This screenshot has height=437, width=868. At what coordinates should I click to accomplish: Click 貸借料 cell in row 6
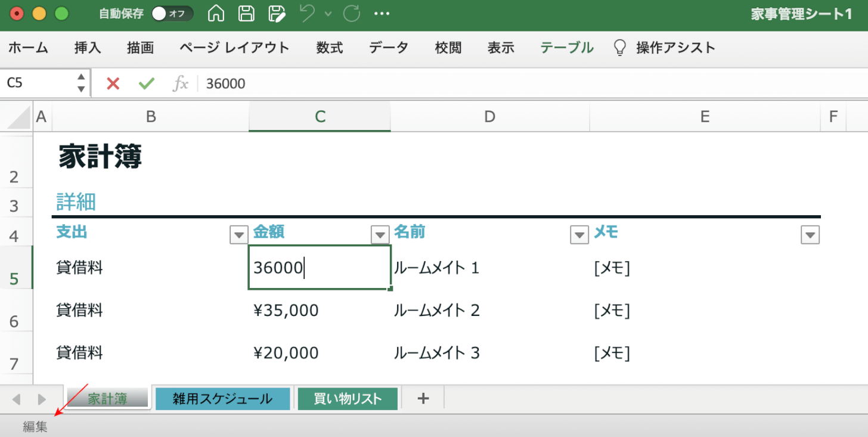point(79,311)
